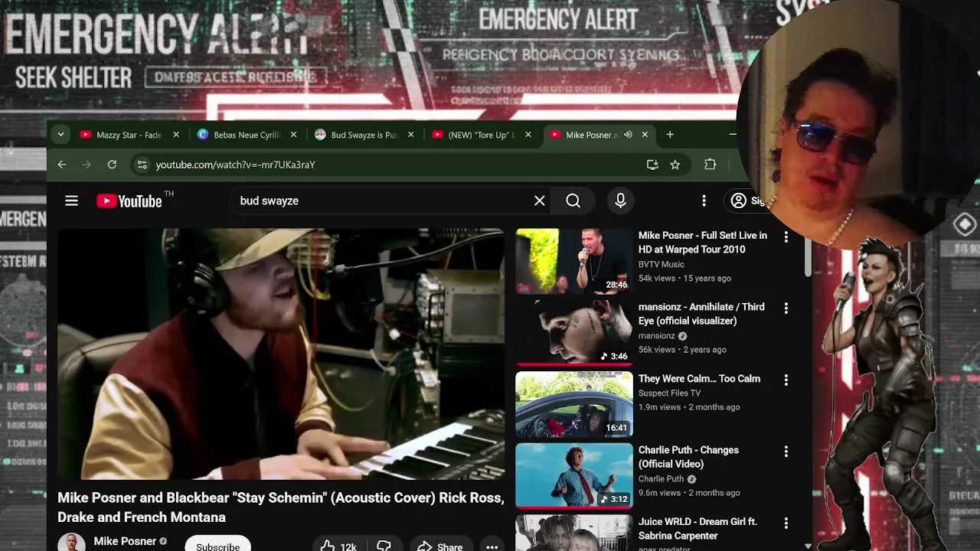The width and height of the screenshot is (980, 551).
Task: Open options menu for Charlie Puth Changes
Action: coord(786,452)
